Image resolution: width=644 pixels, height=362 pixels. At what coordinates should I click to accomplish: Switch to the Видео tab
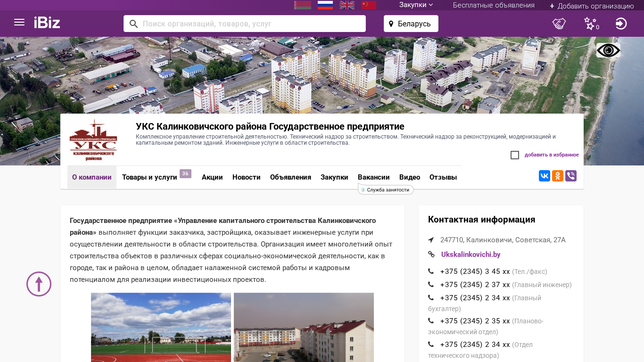pos(410,177)
